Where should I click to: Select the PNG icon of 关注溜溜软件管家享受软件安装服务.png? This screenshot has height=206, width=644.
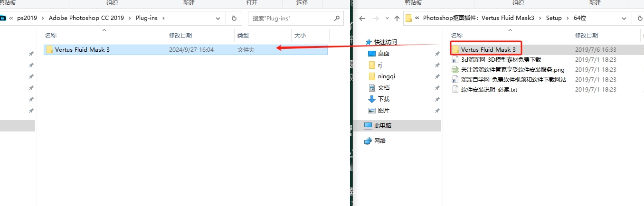(x=455, y=69)
